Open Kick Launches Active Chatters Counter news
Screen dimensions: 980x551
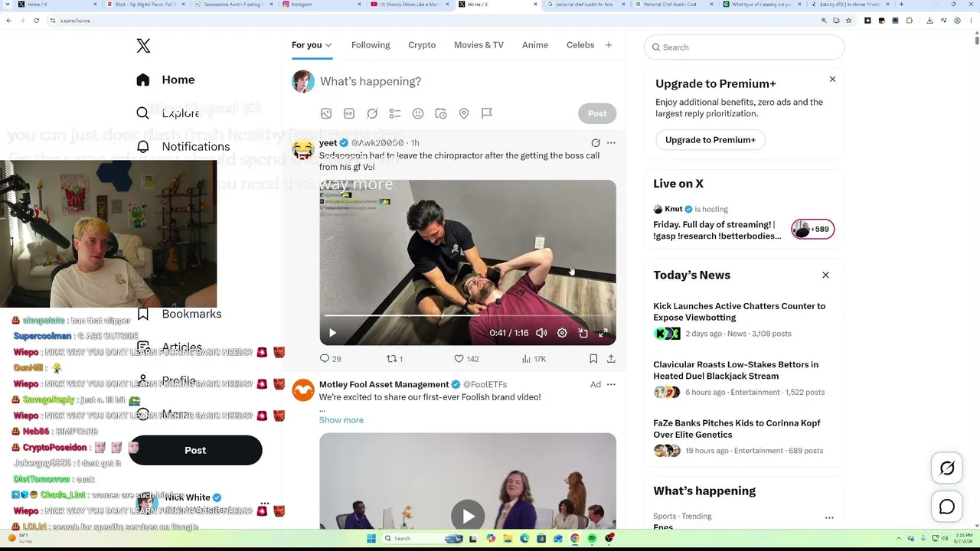[x=739, y=311]
